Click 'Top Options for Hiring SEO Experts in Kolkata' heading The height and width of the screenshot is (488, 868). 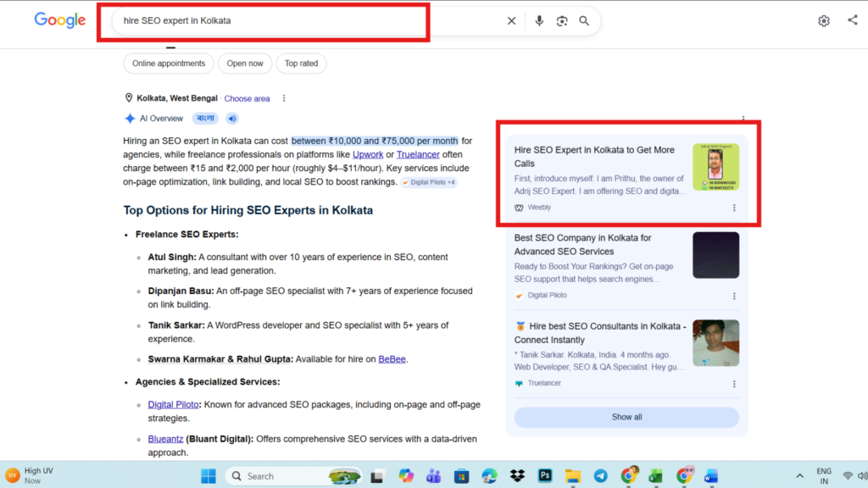248,210
